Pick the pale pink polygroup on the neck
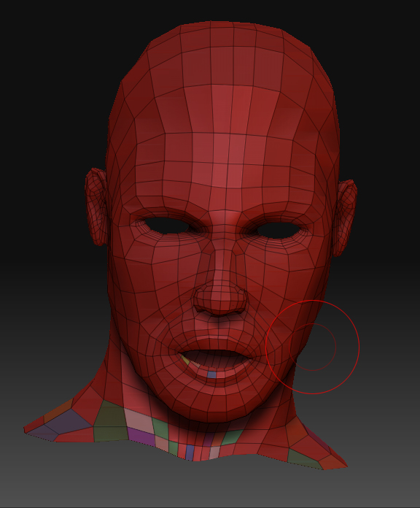 (x=139, y=420)
